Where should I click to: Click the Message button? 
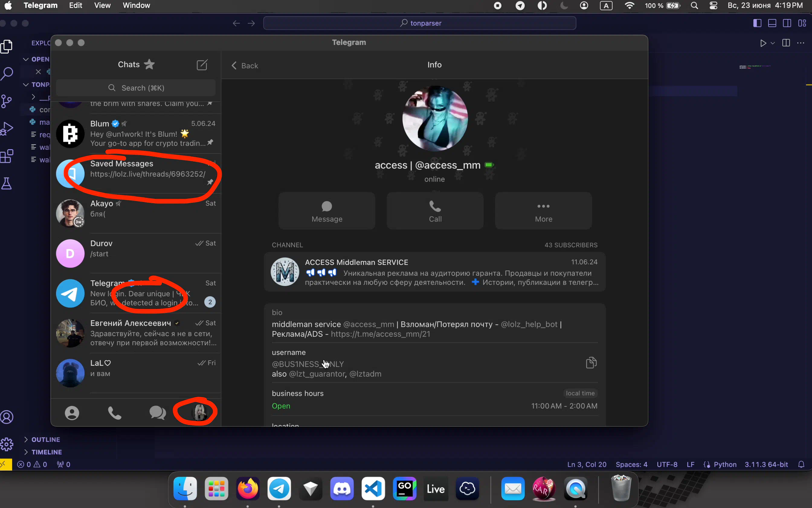click(327, 211)
